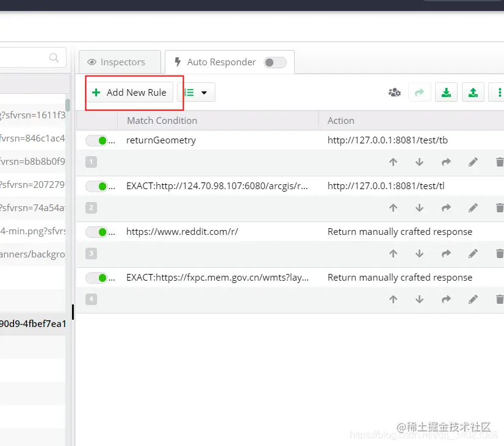Share rule 4 with arrow icon
The image size is (504, 446).
[446, 299]
